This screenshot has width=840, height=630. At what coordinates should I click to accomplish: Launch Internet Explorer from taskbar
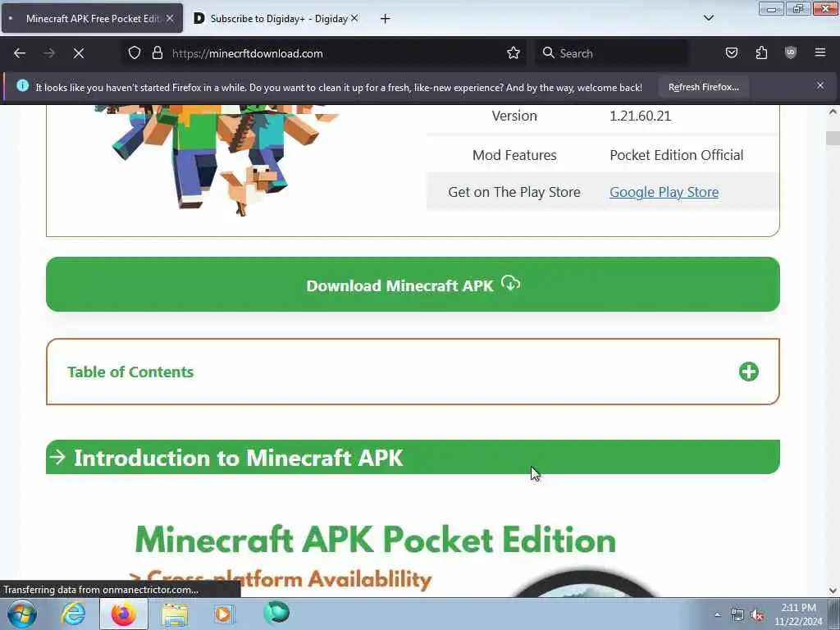coord(73,614)
